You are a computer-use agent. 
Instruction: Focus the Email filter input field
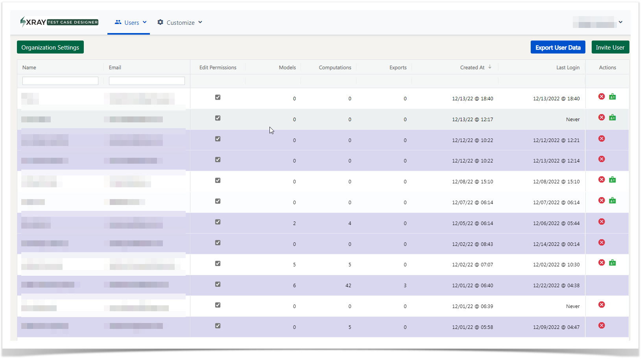click(147, 81)
